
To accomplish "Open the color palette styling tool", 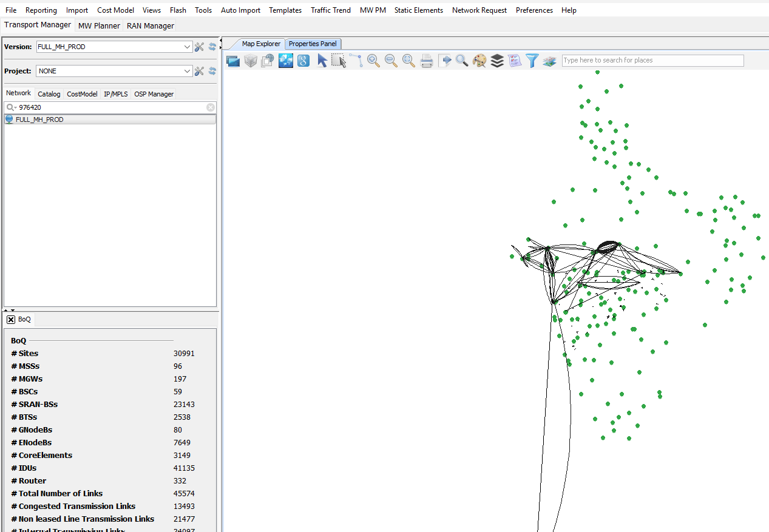I will pyautogui.click(x=479, y=61).
